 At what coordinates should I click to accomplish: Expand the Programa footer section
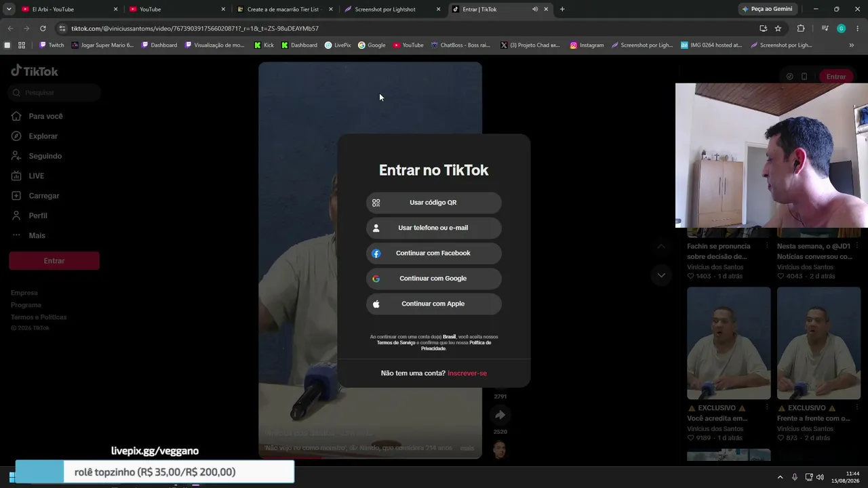(26, 305)
